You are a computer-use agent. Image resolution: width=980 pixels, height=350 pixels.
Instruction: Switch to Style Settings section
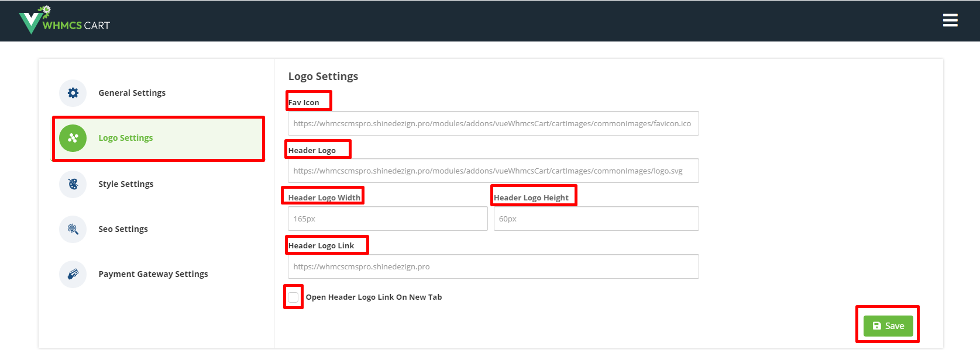coord(126,184)
